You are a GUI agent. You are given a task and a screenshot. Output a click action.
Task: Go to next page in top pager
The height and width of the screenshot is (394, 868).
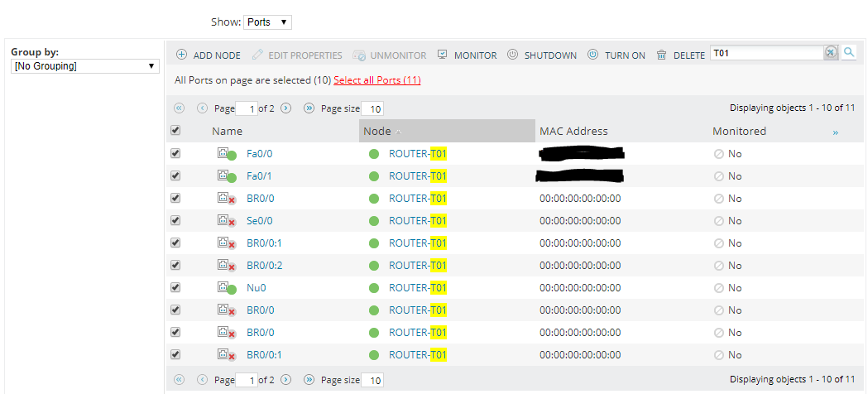[x=285, y=108]
